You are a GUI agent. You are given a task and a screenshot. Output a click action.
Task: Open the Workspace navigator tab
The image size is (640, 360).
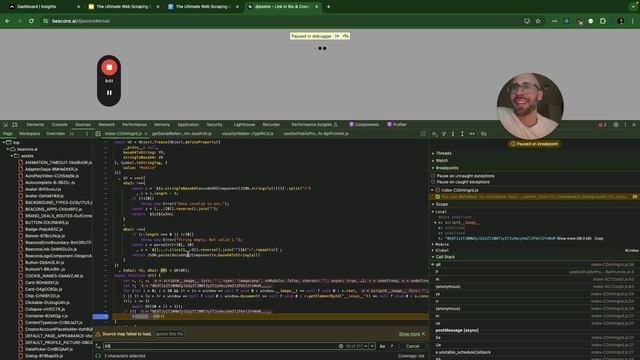pos(29,134)
